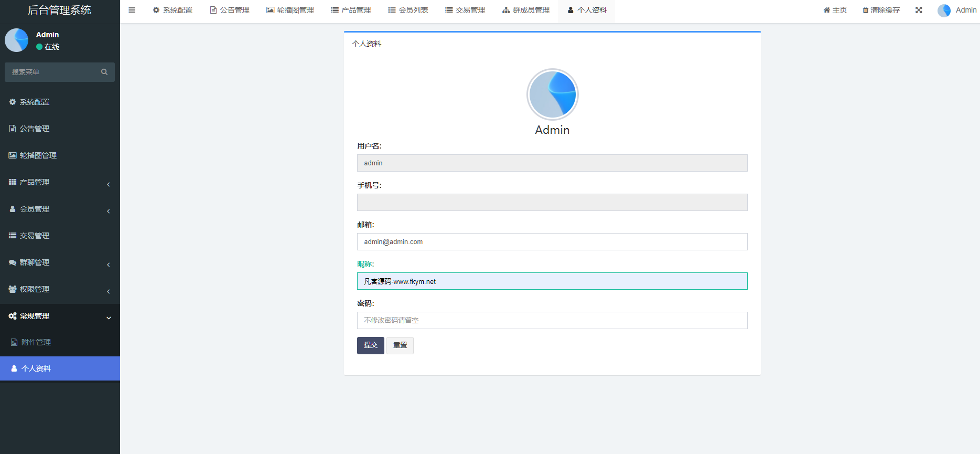Open 公告管理 in the left sidebar

(35, 129)
